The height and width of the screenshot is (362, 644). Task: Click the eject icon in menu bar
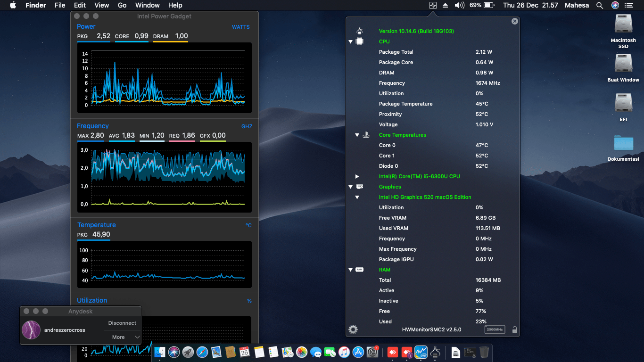446,5
